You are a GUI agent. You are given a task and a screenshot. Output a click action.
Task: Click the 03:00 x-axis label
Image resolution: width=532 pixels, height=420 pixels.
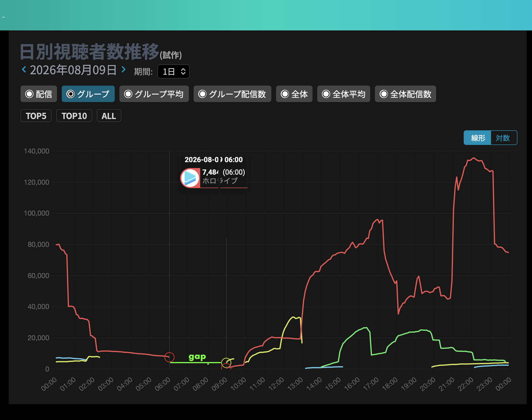pos(106,384)
